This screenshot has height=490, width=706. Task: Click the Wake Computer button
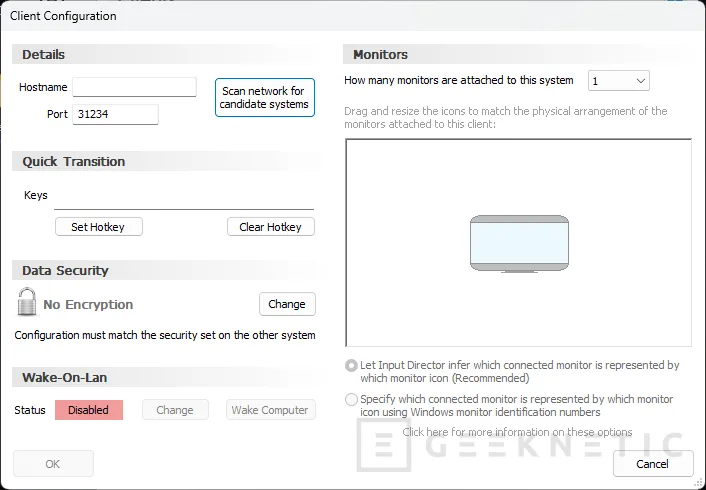(x=270, y=410)
